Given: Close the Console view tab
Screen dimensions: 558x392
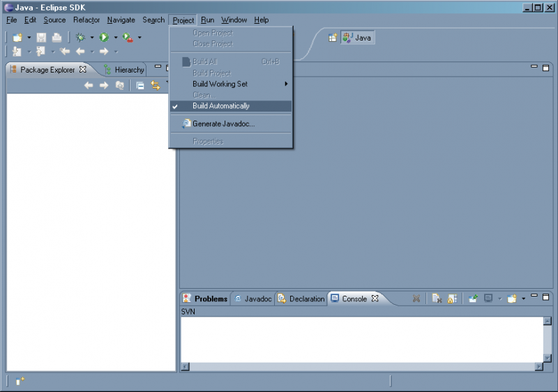Looking at the screenshot, I should pyautogui.click(x=375, y=299).
